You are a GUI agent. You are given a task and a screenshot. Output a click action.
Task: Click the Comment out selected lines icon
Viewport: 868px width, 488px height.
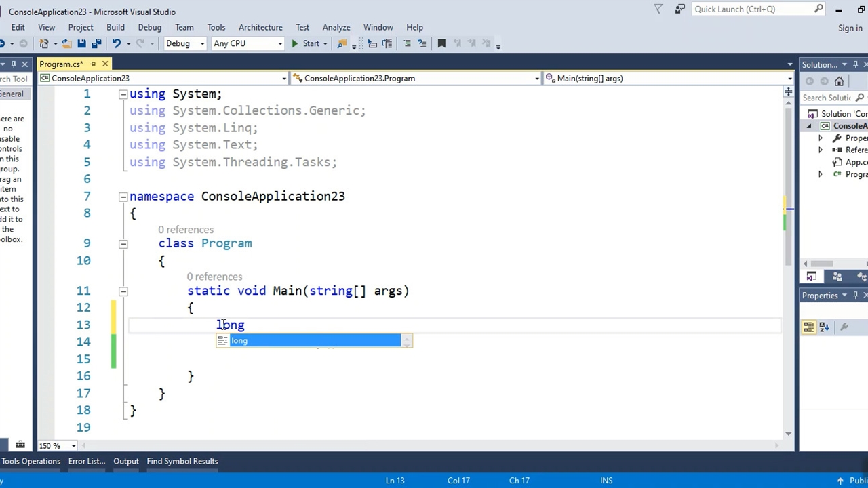point(407,43)
